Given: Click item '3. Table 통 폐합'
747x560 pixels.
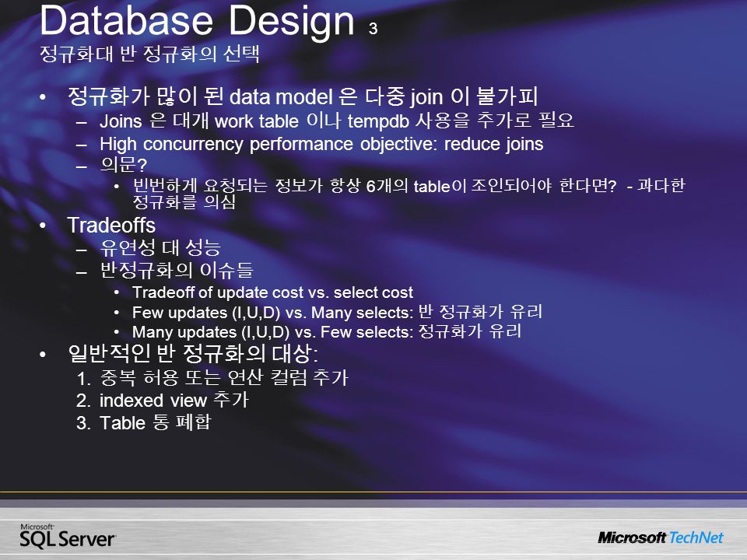Looking at the screenshot, I should point(143,422).
